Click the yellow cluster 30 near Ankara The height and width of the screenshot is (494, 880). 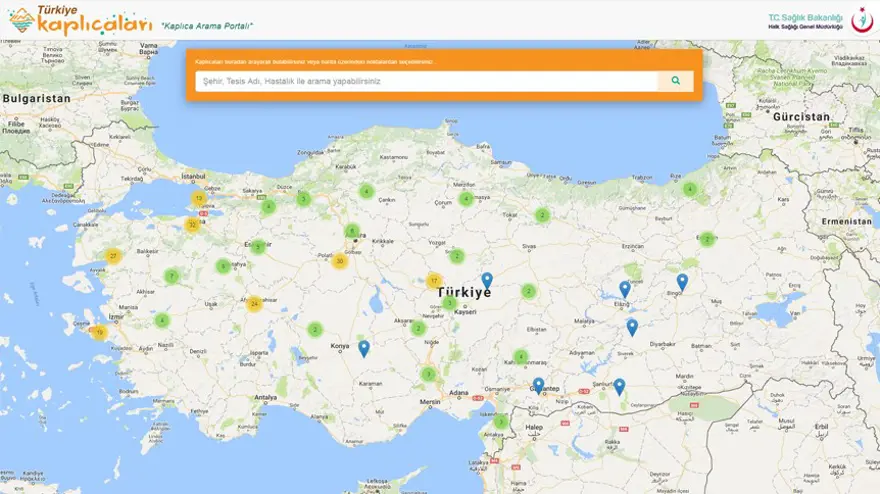[x=340, y=261]
